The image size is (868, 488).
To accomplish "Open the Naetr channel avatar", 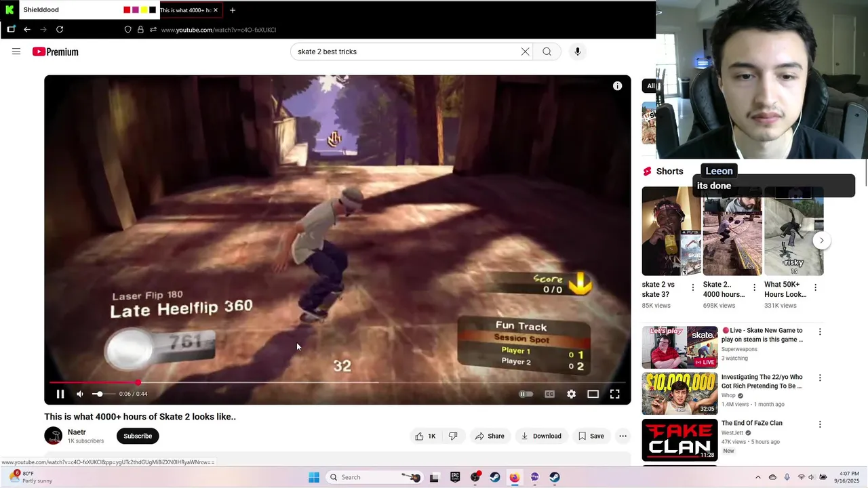I will pyautogui.click(x=54, y=436).
